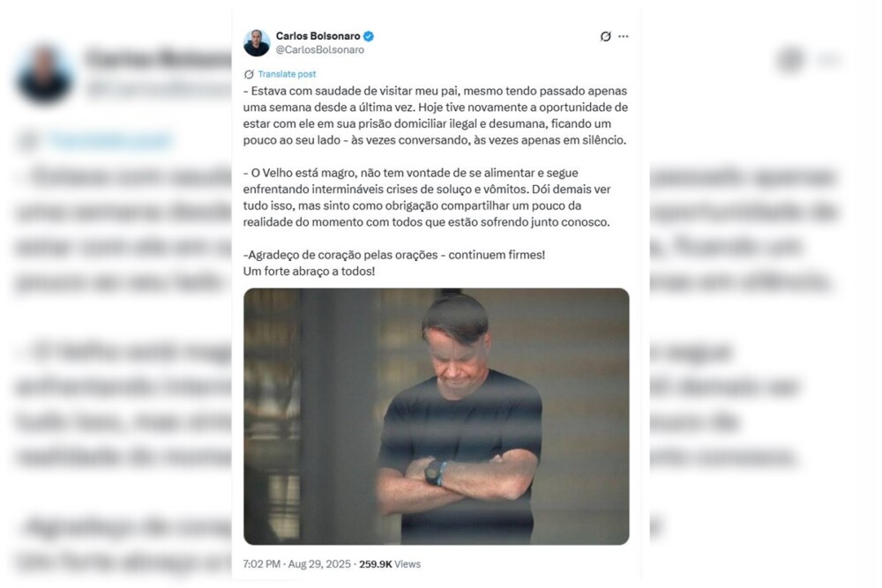Click the blurred three-dot icon in background
This screenshot has width=882, height=588.
pos(828,59)
